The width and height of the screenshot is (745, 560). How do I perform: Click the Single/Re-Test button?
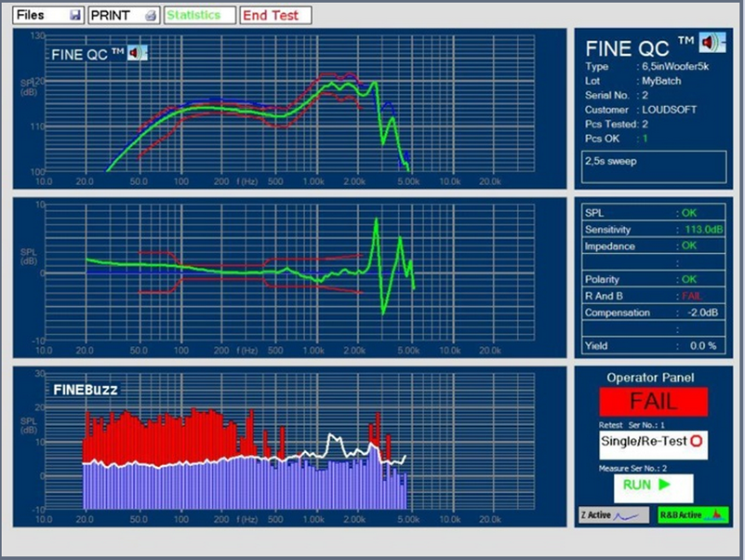[x=653, y=444]
